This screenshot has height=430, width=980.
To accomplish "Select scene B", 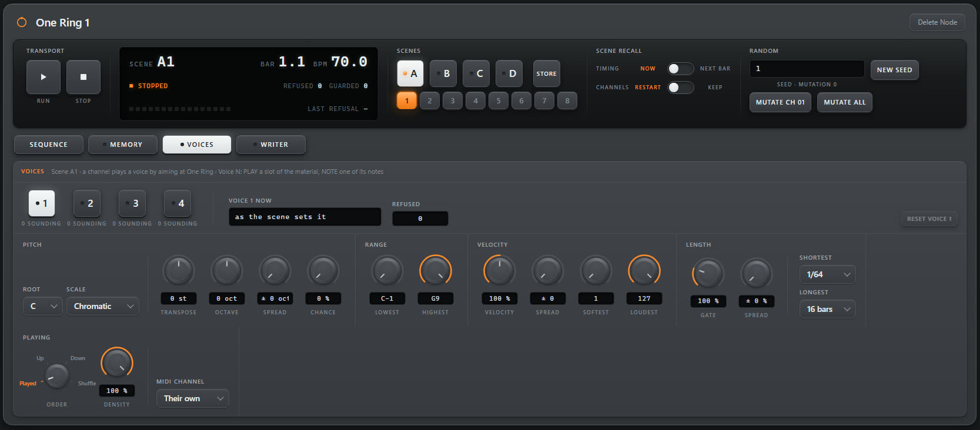I will [443, 73].
